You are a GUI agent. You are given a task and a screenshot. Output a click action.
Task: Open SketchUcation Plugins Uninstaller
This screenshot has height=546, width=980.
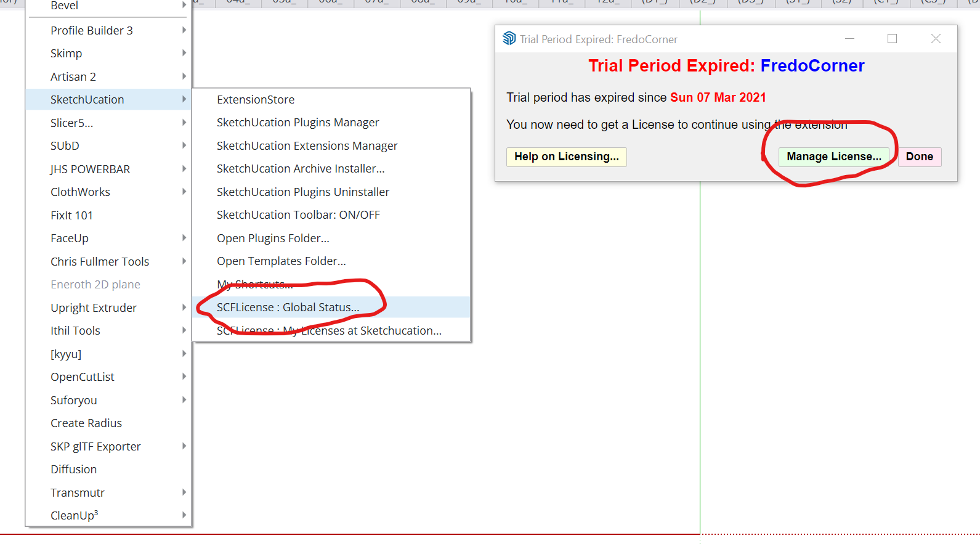(x=331, y=192)
